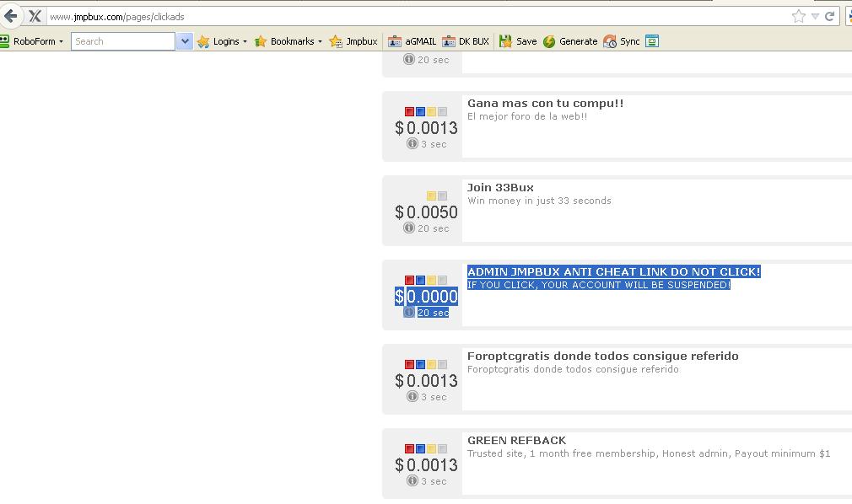The height and width of the screenshot is (504, 852).
Task: Click 'El mejor foro de la web!!' description
Action: [x=527, y=116]
